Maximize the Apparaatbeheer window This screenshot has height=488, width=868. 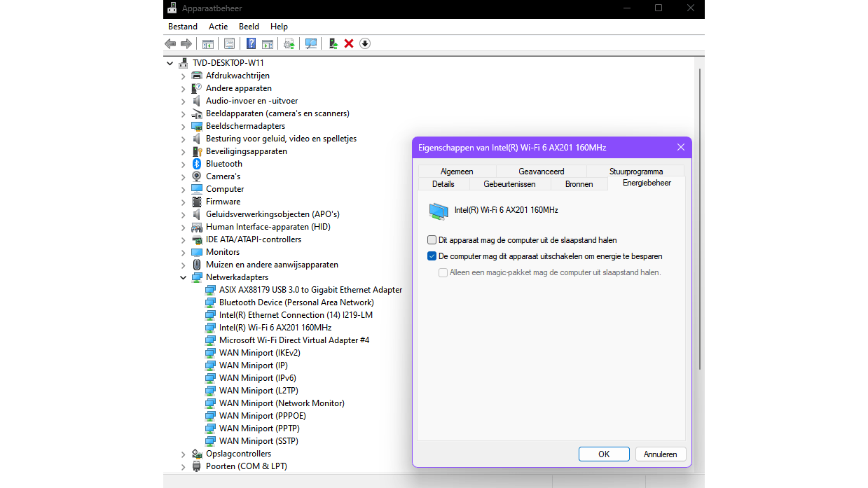(x=658, y=8)
